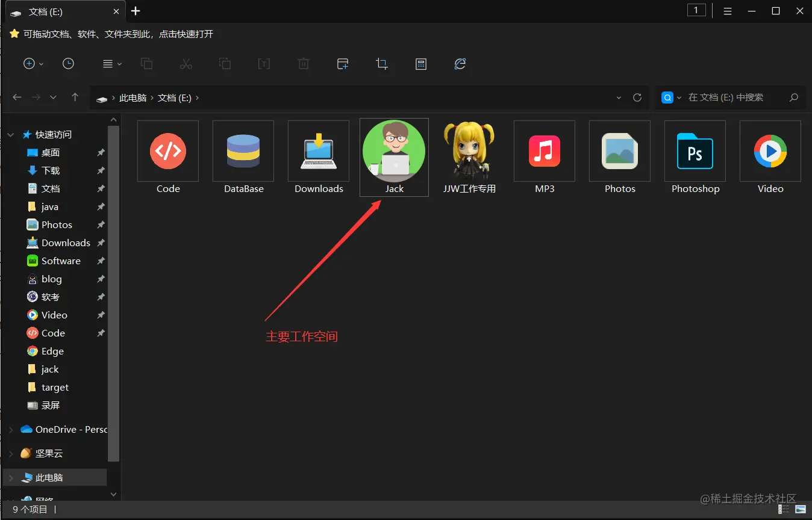The width and height of the screenshot is (812, 520).
Task: Select the Jack folder avatar thumbnail
Action: pos(394,151)
